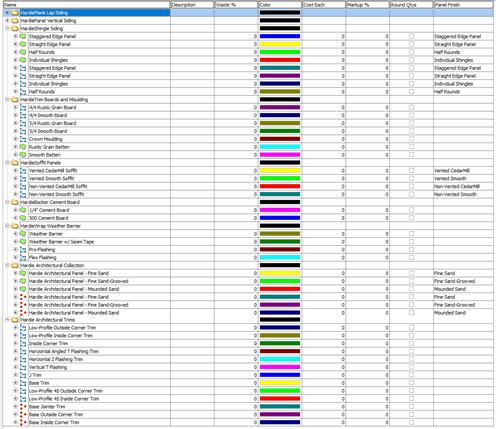Click the Hardie Architectural Collection folder icon
This screenshot has height=429, width=496.
click(x=15, y=266)
